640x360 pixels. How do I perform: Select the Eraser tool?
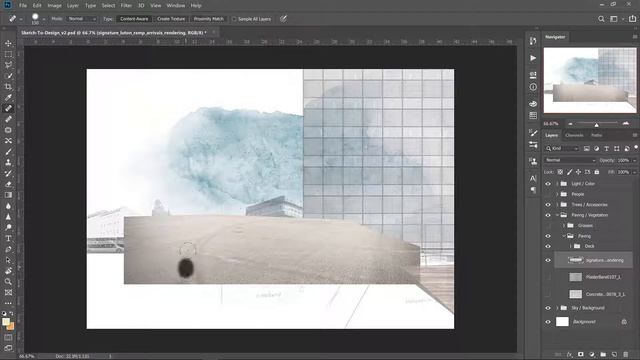tap(8, 184)
